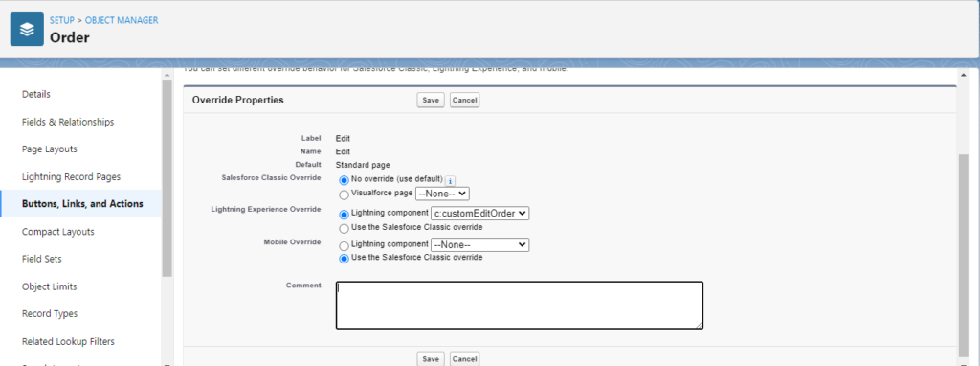Image resolution: width=980 pixels, height=366 pixels.
Task: Follow the SETUP breadcrumb link
Action: [x=62, y=20]
